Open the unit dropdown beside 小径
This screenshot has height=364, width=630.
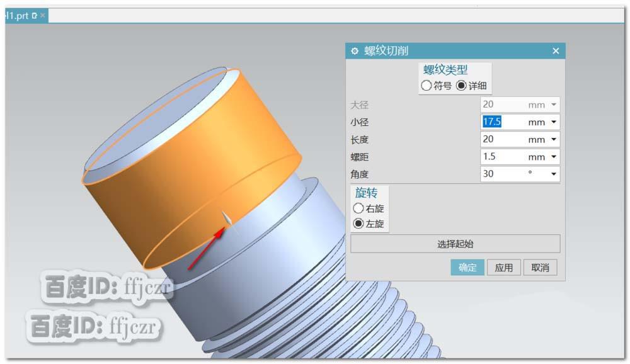point(554,122)
